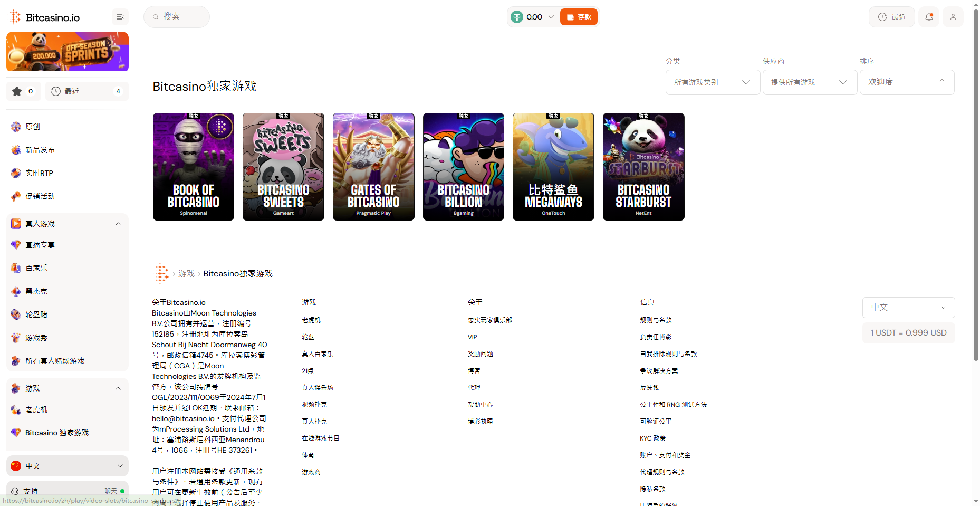980x506 pixels.
Task: Click the 所有真人赌场游戏 icon
Action: pyautogui.click(x=16, y=361)
